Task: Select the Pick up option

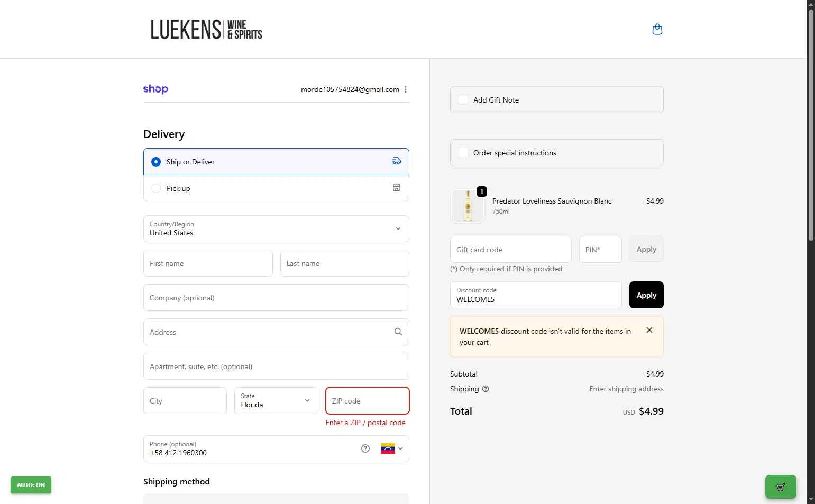Action: [276, 188]
